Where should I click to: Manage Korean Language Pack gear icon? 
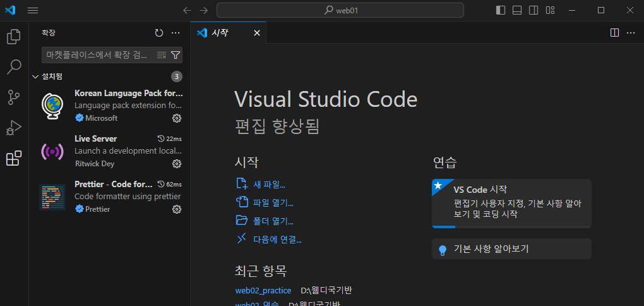tap(177, 118)
